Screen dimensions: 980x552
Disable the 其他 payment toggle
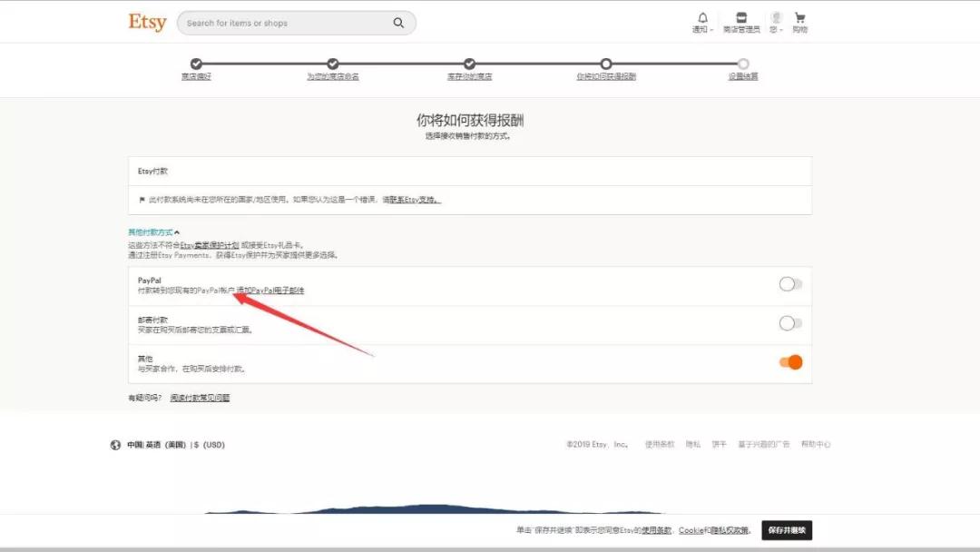click(x=790, y=362)
